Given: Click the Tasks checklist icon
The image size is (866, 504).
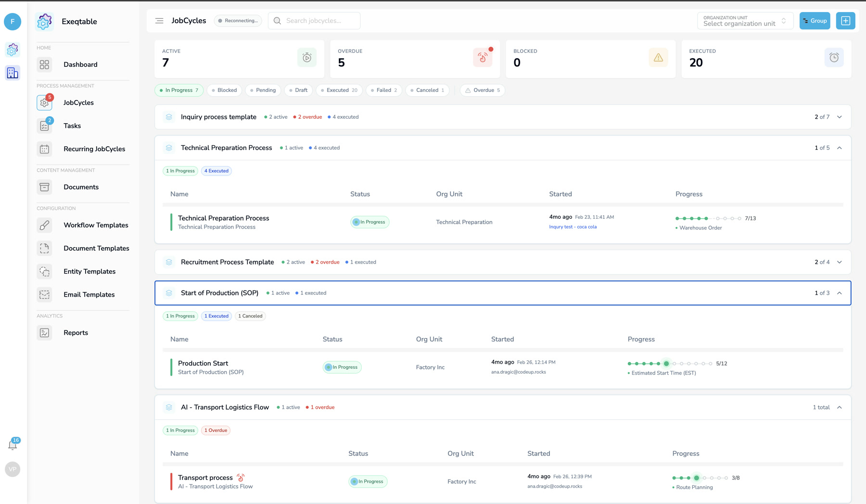Looking at the screenshot, I should pos(44,126).
